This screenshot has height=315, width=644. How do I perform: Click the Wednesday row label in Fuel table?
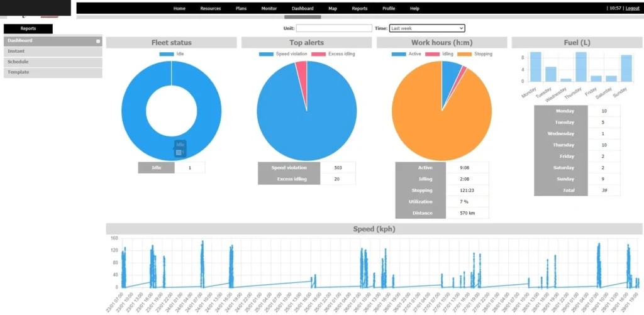coord(561,133)
